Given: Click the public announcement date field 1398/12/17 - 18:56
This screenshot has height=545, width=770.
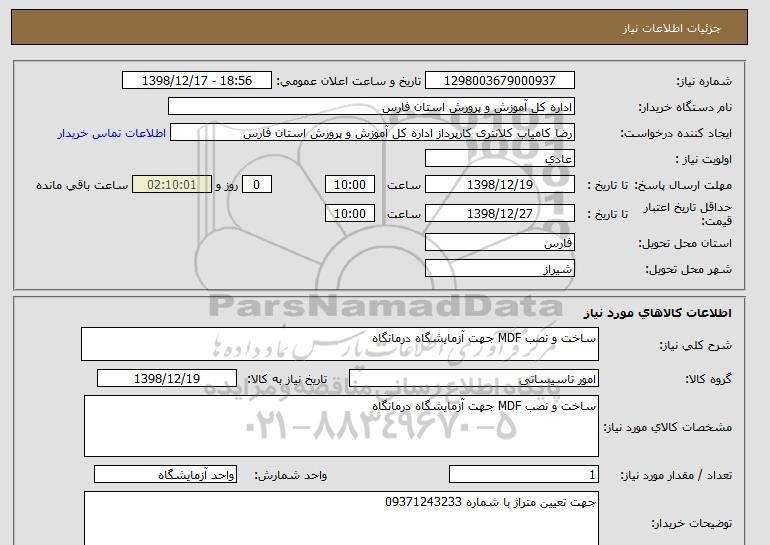Looking at the screenshot, I should point(196,81).
